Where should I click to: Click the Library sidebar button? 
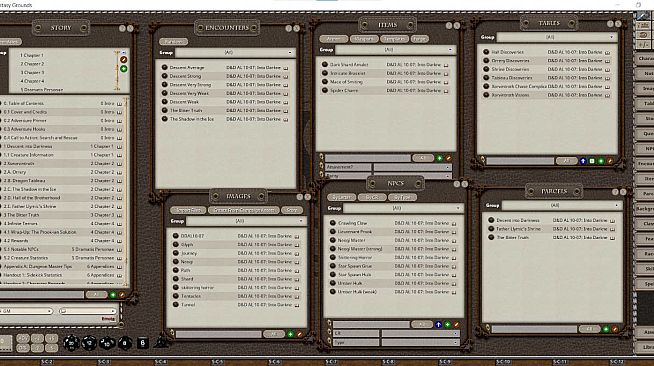644,347
